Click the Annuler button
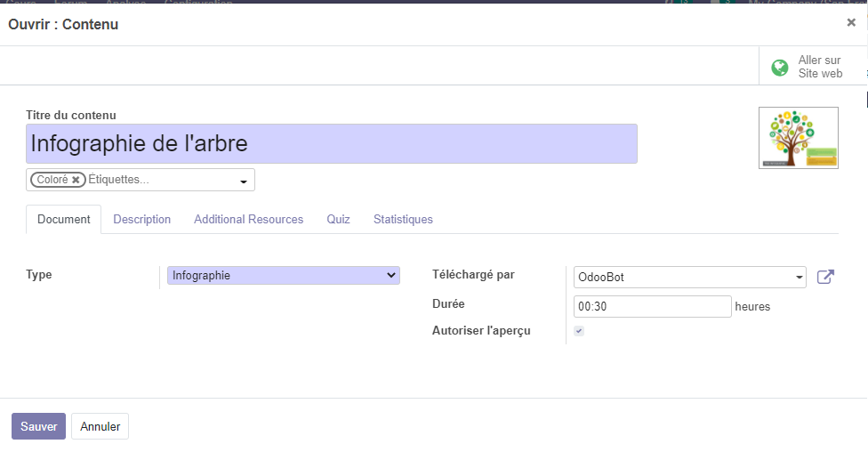This screenshot has width=868, height=452. click(100, 427)
